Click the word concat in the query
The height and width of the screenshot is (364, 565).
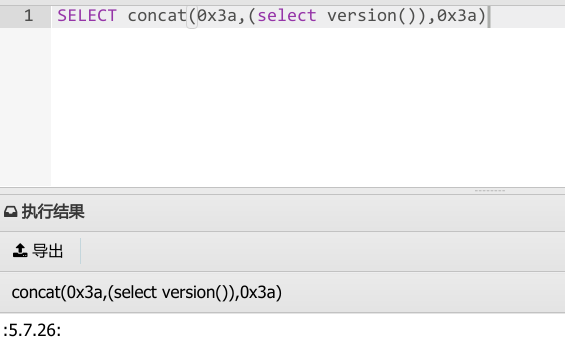pos(157,16)
